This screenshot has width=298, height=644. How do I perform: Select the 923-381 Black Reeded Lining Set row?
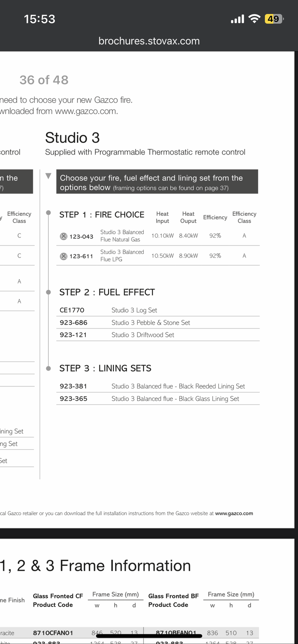(x=157, y=386)
